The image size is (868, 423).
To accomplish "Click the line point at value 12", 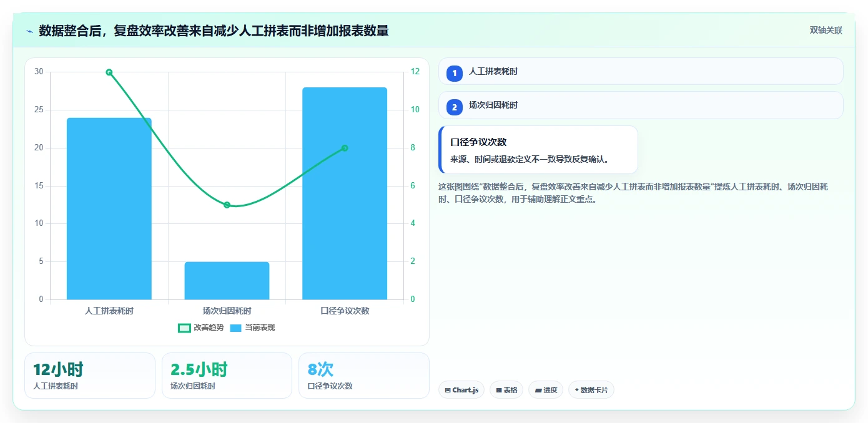I will pyautogui.click(x=109, y=72).
